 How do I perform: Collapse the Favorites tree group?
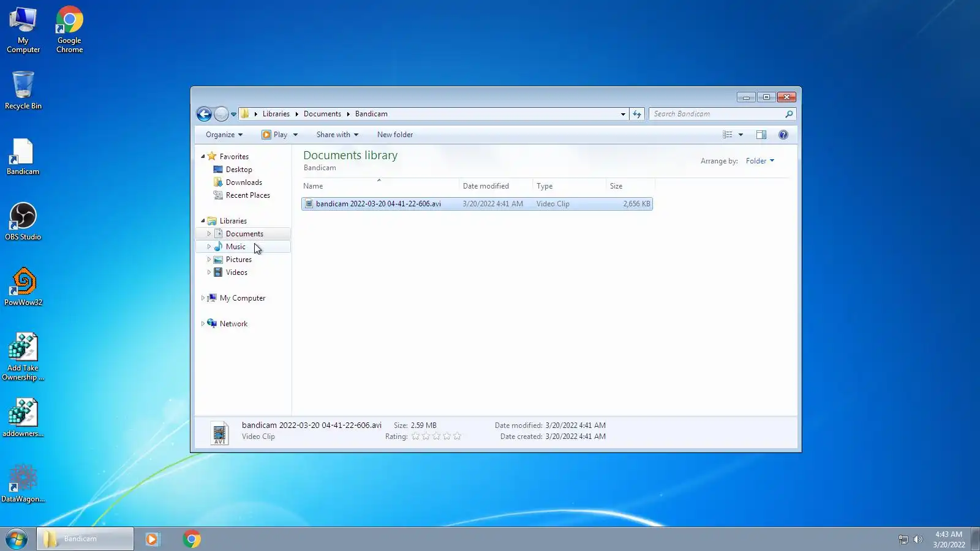click(203, 156)
